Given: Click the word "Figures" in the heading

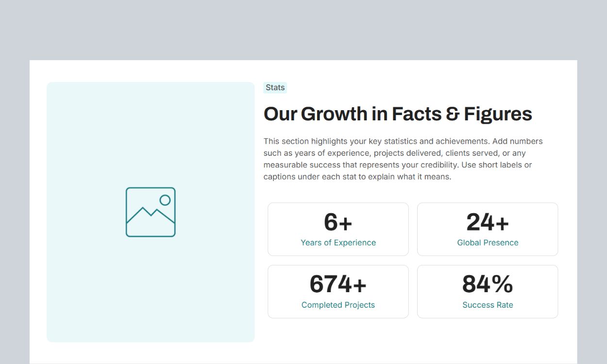Looking at the screenshot, I should [498, 114].
